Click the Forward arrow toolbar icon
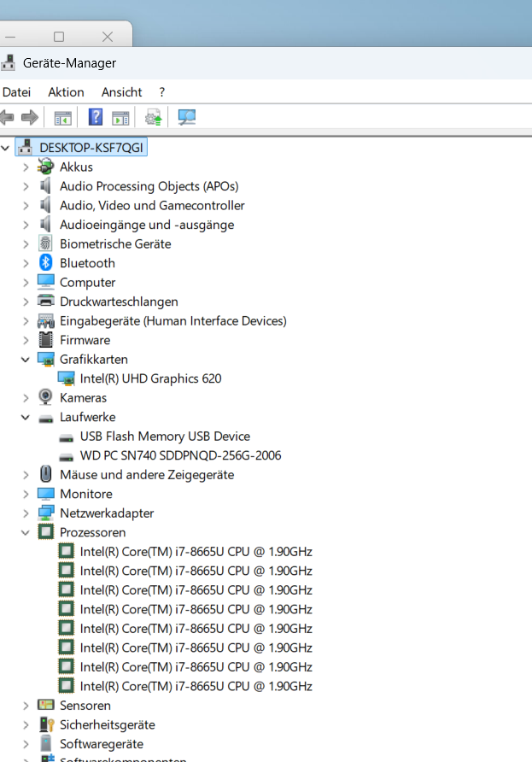 30,118
